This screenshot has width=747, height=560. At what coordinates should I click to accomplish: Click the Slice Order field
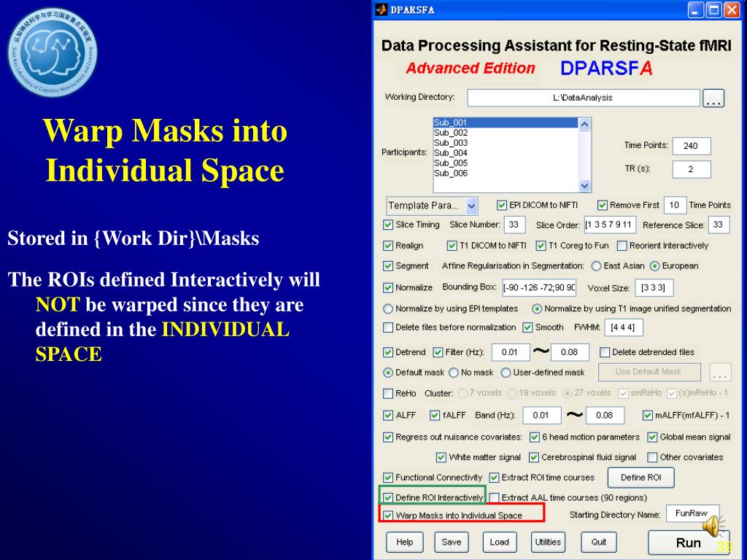pyautogui.click(x=611, y=225)
